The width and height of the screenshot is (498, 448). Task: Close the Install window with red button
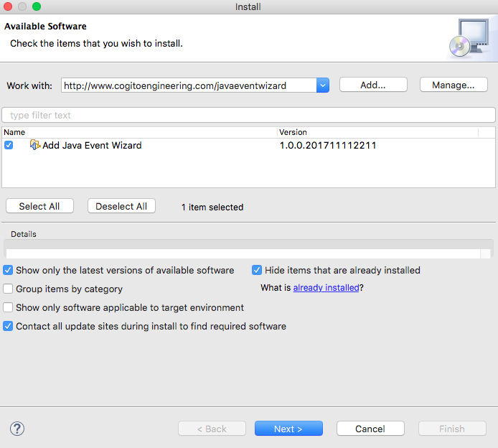(8, 6)
